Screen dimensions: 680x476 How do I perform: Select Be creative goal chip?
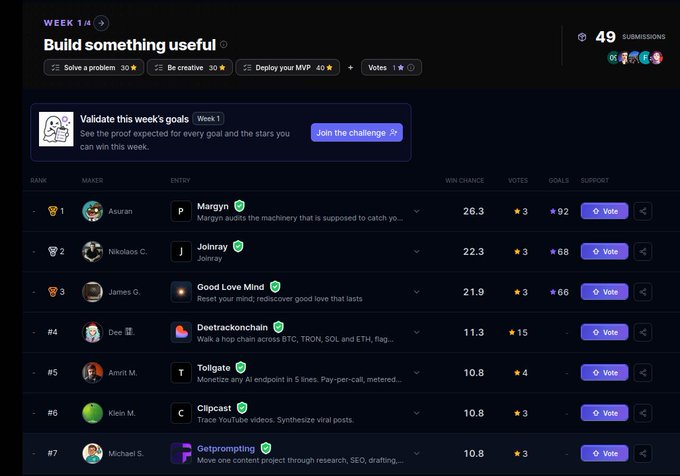point(190,68)
